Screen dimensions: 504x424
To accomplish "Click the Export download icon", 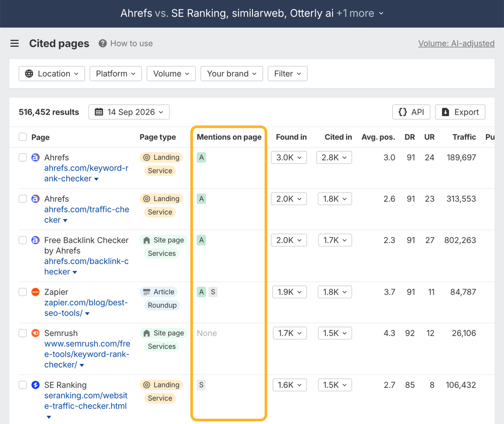I will point(446,112).
